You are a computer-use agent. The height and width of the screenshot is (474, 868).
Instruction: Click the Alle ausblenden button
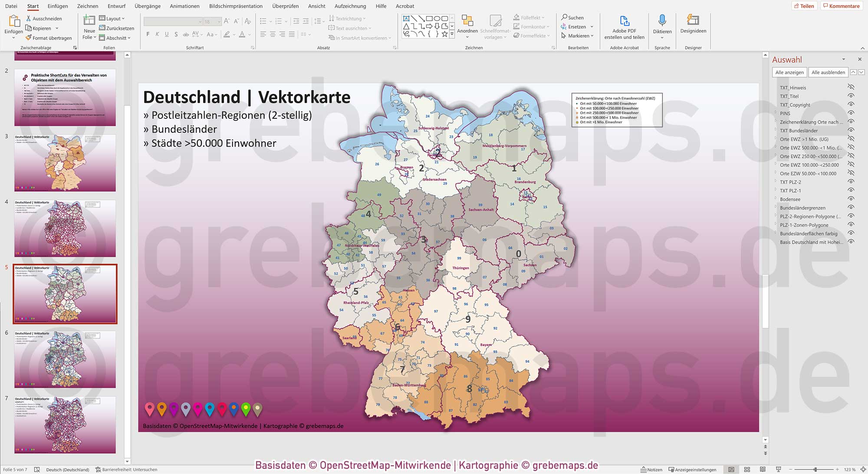coord(828,72)
